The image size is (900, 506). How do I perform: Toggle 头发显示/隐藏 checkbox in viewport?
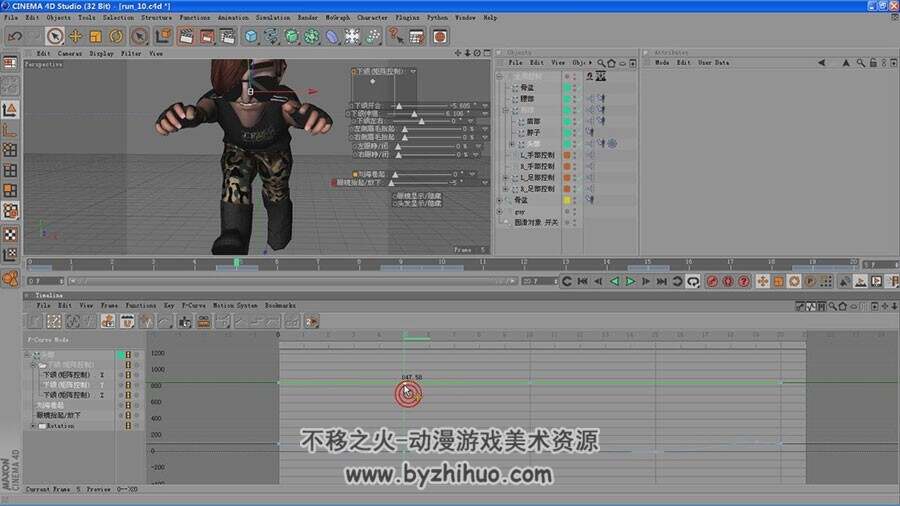pyautogui.click(x=395, y=203)
